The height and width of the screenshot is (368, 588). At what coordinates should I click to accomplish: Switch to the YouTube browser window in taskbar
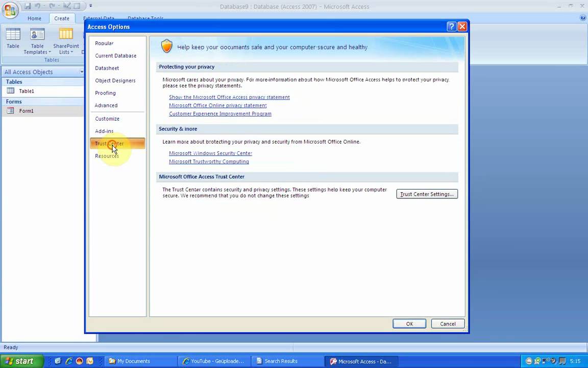tap(214, 361)
